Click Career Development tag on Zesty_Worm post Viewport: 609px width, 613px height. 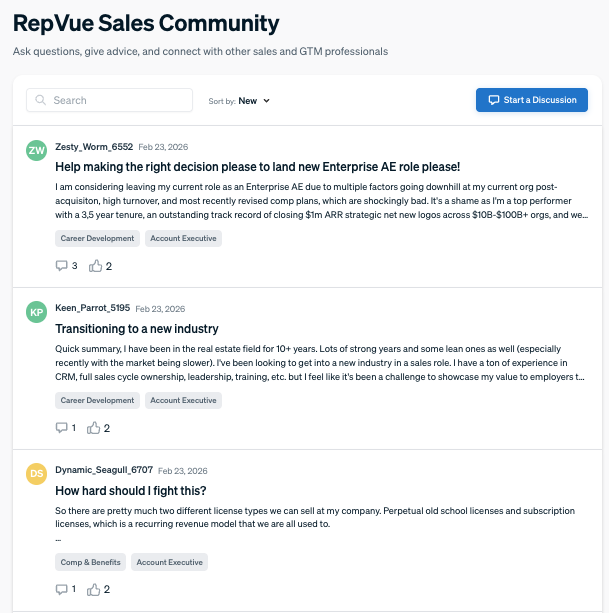click(x=97, y=238)
